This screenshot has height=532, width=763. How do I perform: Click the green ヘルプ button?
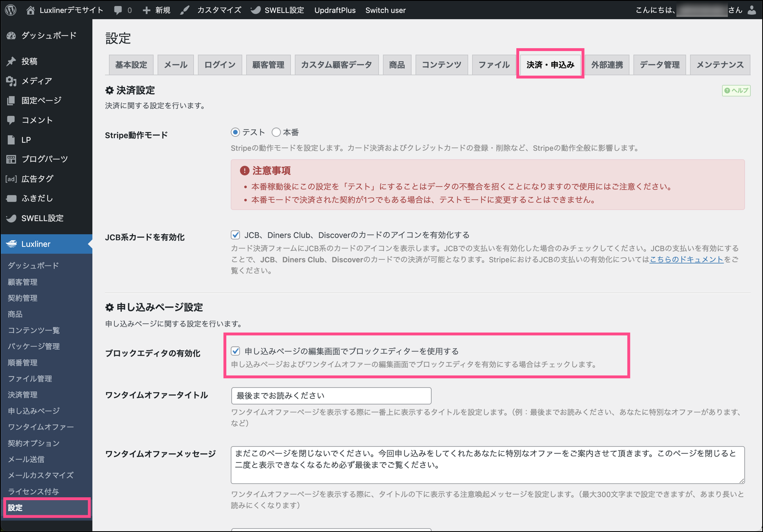(x=736, y=91)
